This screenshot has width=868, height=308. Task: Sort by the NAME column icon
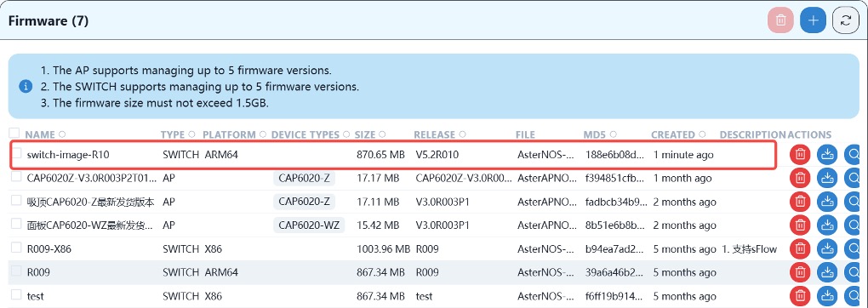coord(62,134)
